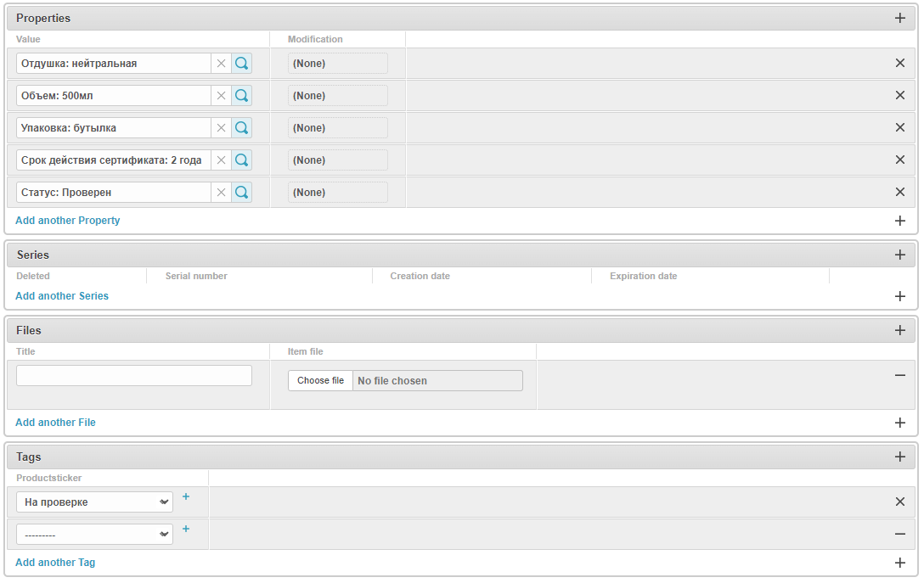
Task: Click the Add another Property link
Action: click(68, 221)
